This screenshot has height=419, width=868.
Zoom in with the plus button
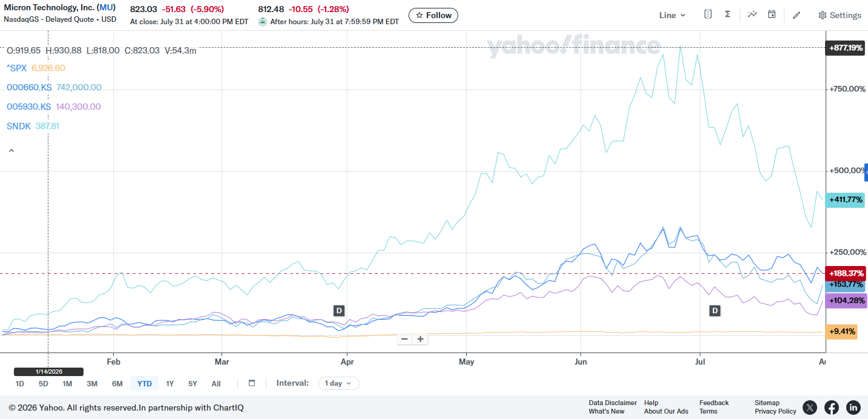(420, 339)
